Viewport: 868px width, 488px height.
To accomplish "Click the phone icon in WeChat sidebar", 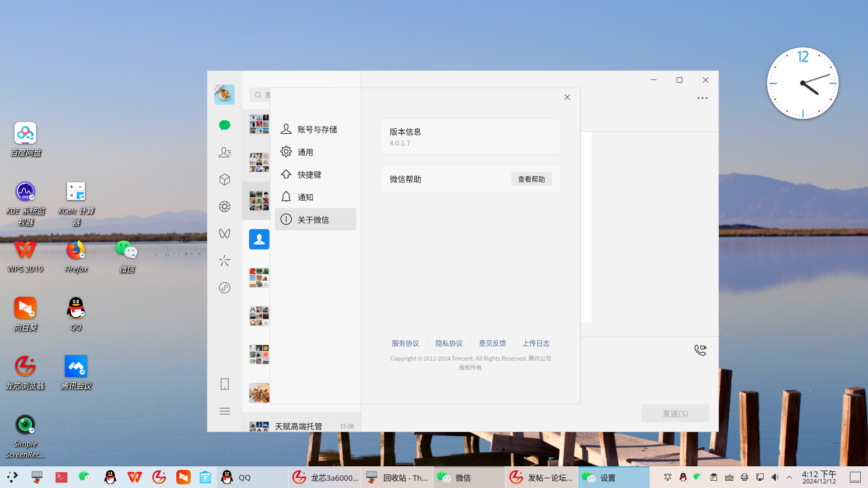I will [x=225, y=384].
